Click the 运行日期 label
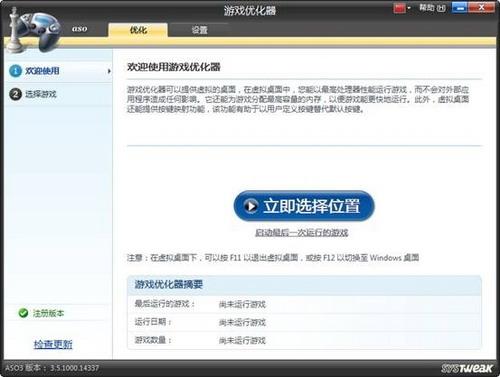 coord(153,322)
